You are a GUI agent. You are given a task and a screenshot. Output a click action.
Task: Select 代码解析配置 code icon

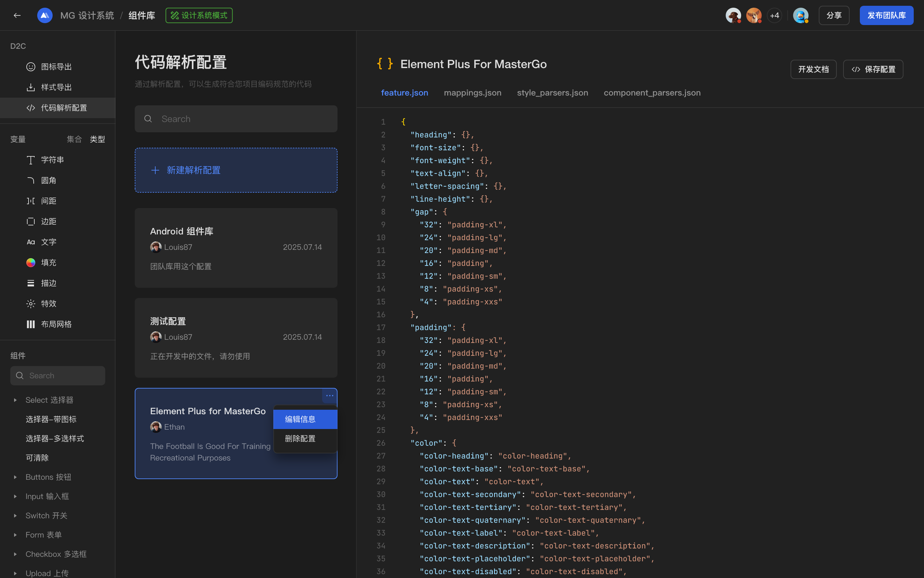tap(30, 108)
